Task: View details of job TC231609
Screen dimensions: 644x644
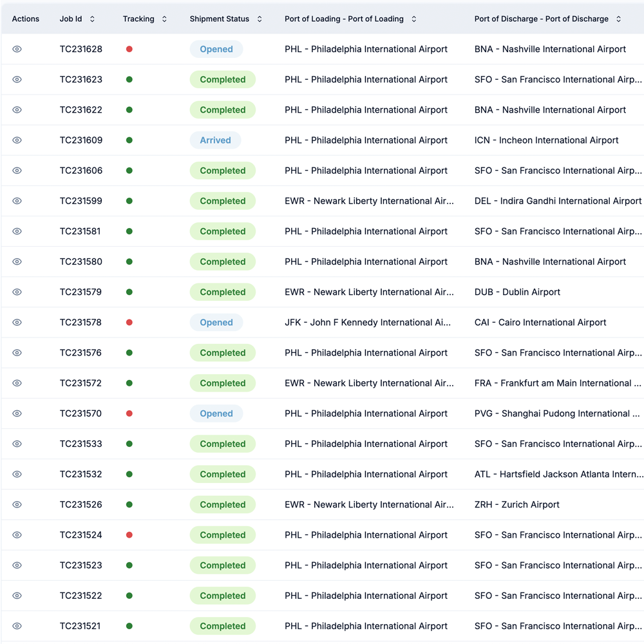Action: (17, 140)
